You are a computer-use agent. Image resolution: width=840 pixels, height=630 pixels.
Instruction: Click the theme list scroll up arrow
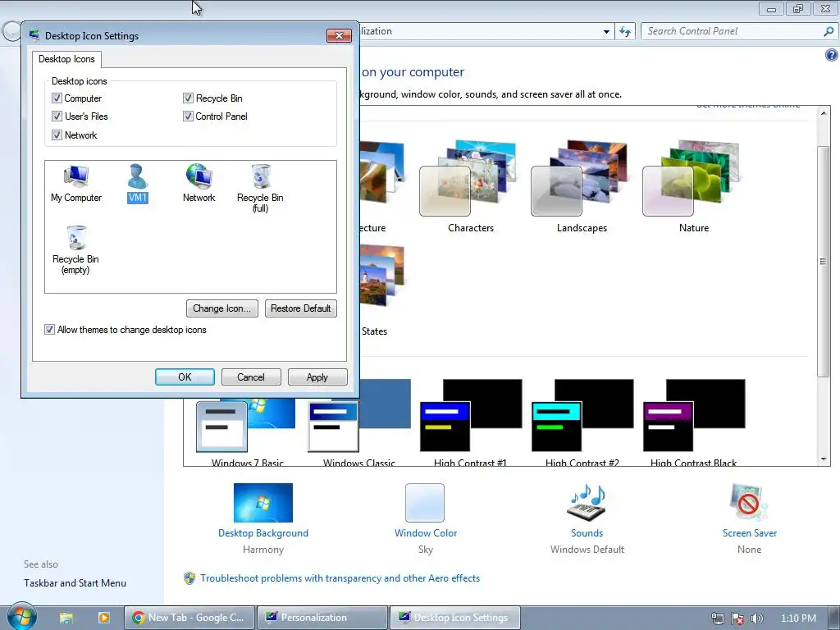tap(824, 113)
